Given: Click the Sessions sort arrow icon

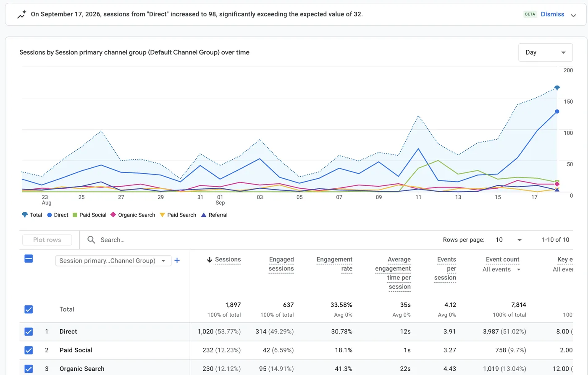Looking at the screenshot, I should point(210,260).
